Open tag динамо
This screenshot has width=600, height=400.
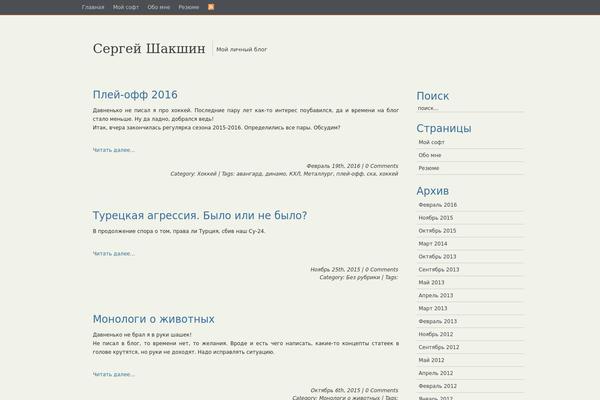[x=276, y=174]
